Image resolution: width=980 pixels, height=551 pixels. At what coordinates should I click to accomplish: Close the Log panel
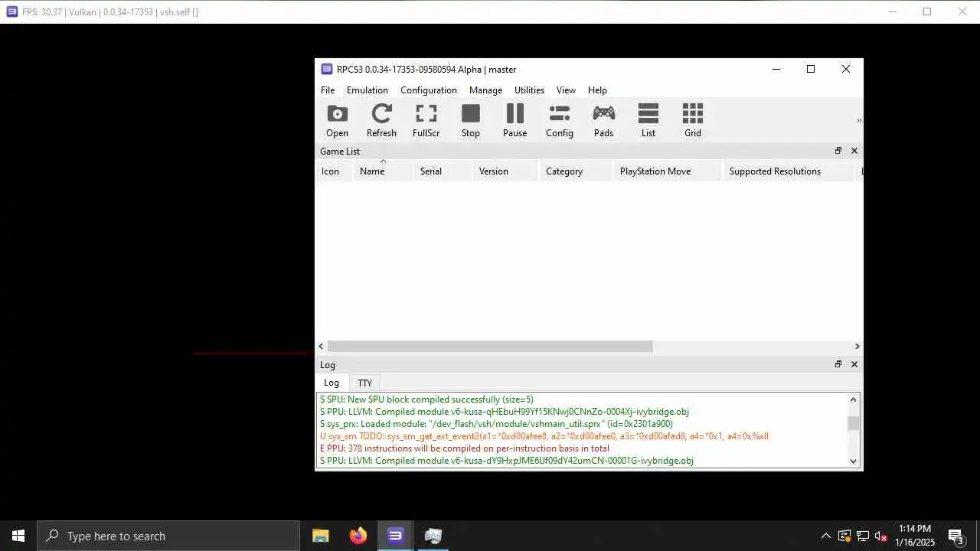(x=854, y=364)
